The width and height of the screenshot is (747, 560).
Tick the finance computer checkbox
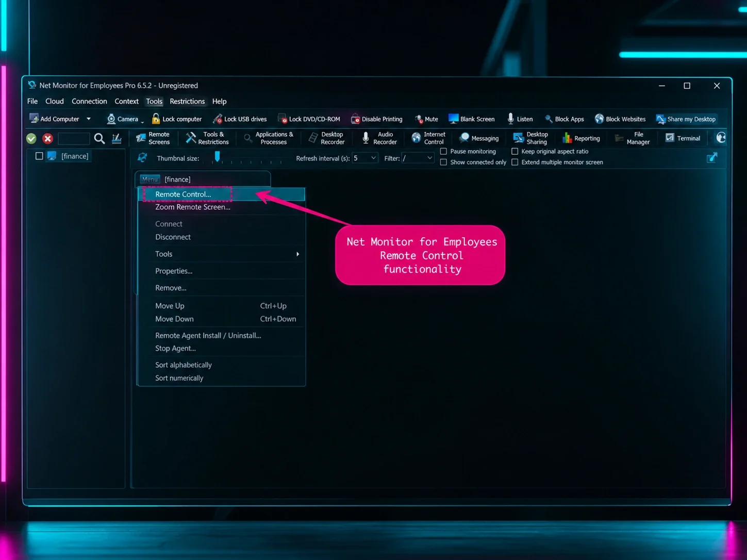point(39,156)
